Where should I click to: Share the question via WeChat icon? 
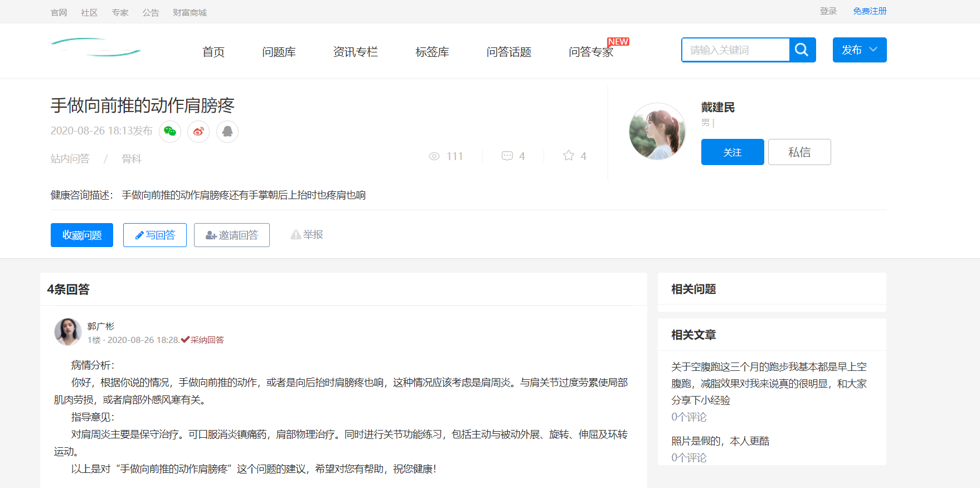170,132
